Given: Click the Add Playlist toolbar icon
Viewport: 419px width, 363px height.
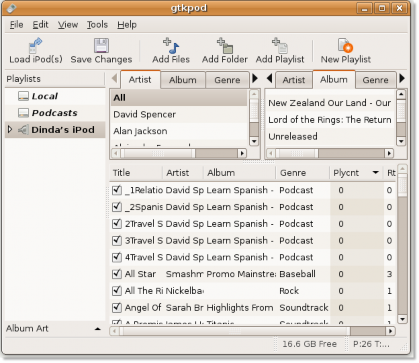Looking at the screenshot, I should (x=280, y=46).
